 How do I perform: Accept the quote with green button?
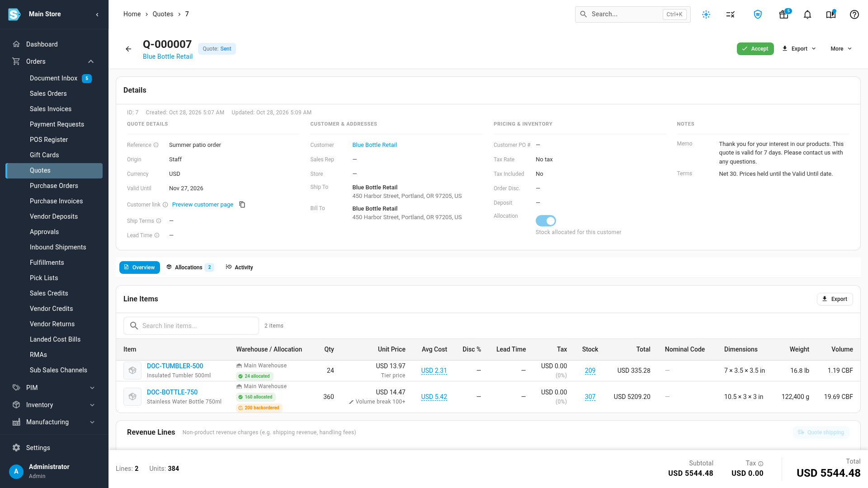coord(755,49)
